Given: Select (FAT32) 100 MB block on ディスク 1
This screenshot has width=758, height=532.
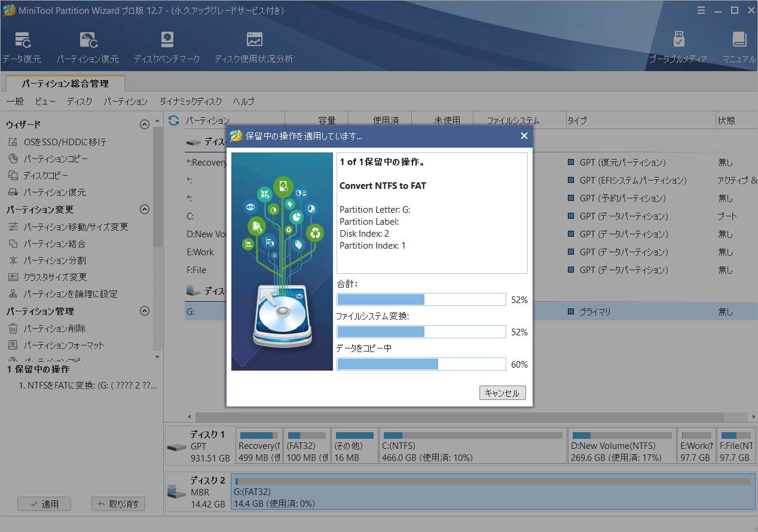Looking at the screenshot, I should click(x=307, y=446).
